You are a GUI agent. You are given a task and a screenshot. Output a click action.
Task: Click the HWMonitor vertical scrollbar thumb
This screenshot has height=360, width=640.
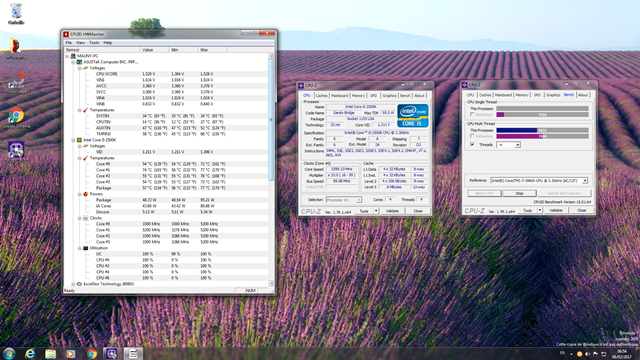tap(271, 120)
